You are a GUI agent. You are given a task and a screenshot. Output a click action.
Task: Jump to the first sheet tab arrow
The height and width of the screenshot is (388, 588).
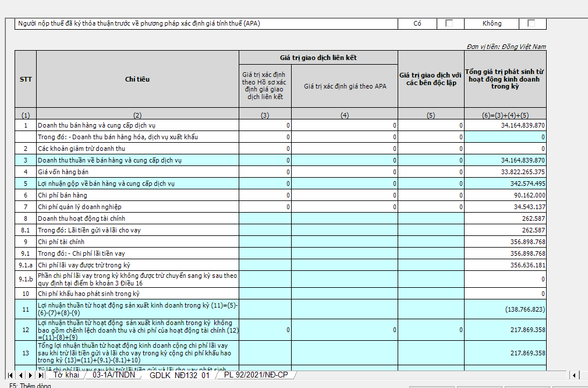tap(10, 375)
